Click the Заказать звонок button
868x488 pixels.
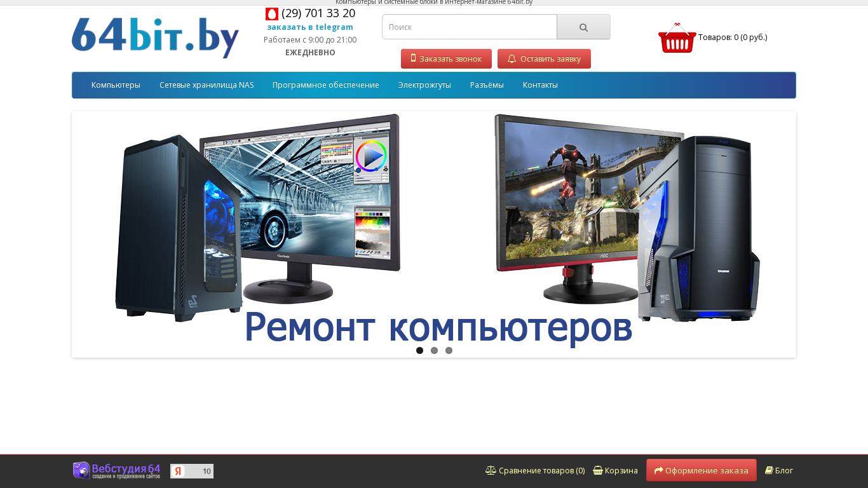(446, 58)
